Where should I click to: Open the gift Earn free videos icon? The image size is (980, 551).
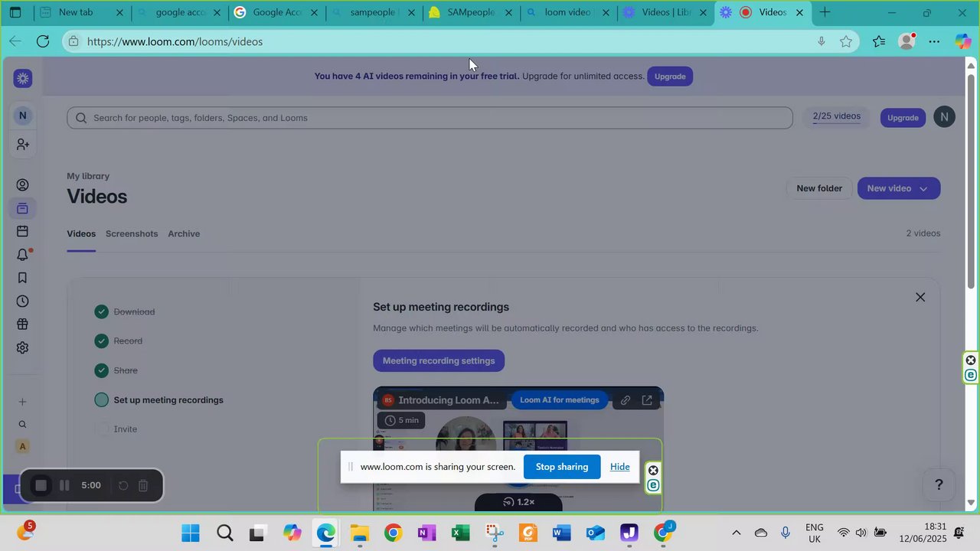tap(23, 324)
